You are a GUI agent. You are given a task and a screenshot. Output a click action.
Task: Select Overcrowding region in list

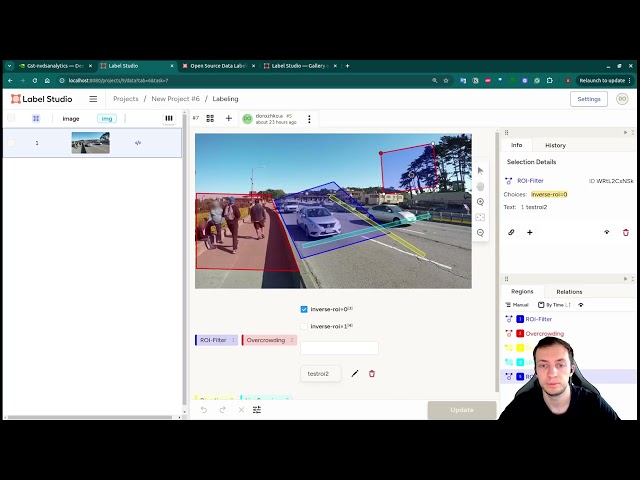[x=567, y=333]
